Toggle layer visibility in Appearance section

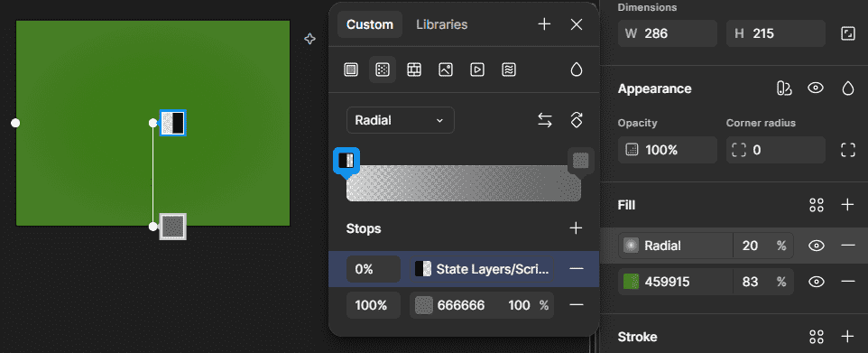coord(816,88)
